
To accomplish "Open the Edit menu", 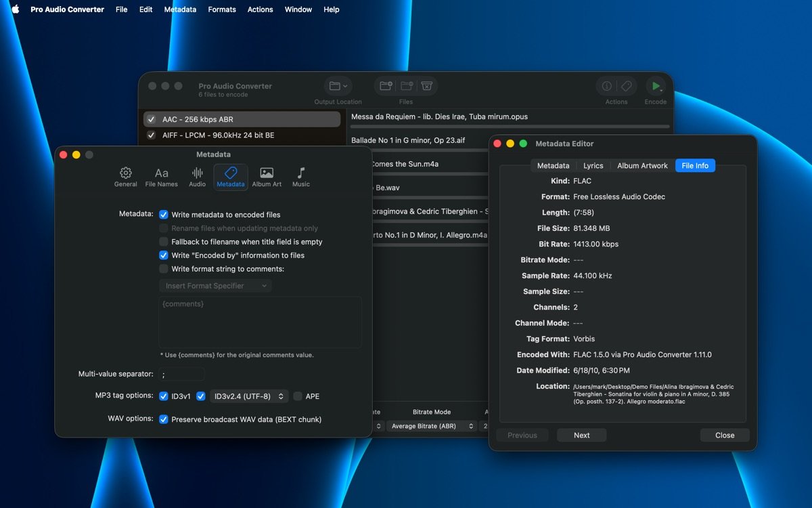I will (145, 9).
